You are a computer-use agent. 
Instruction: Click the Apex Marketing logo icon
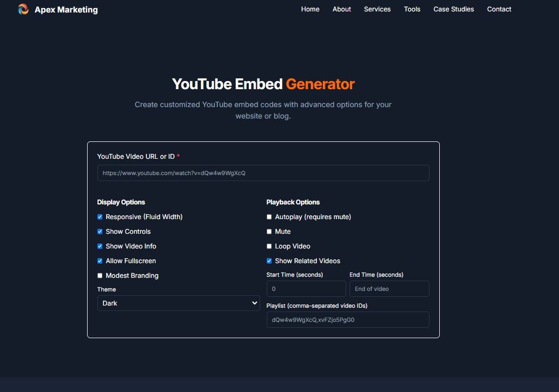pos(23,9)
